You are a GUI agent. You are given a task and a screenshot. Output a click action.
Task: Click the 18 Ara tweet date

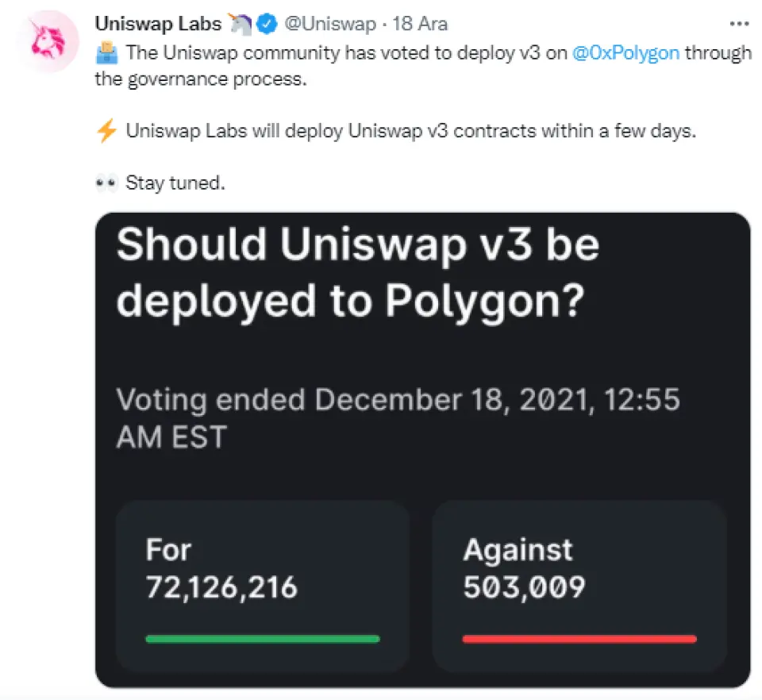click(x=420, y=25)
